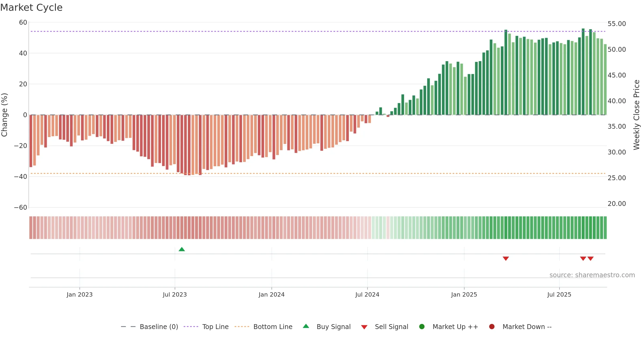Screen dimensions: 644x362
Task: Toggle the Bottom Line legend entry
Action: point(264,327)
